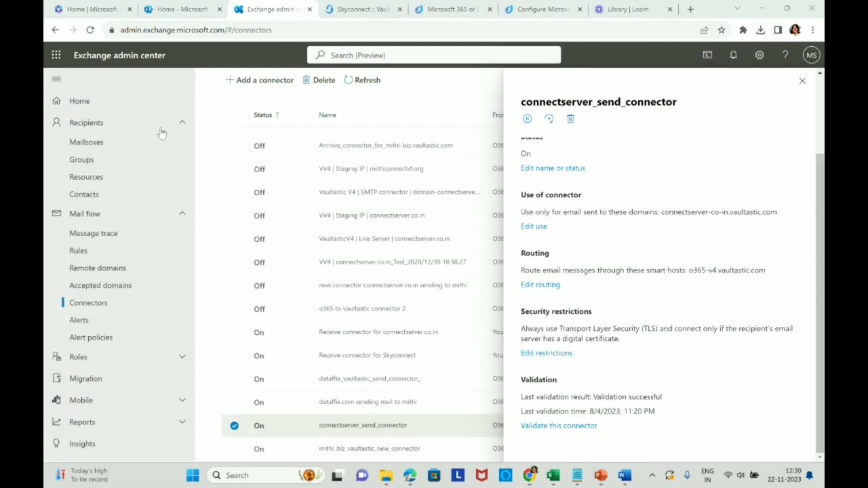Close the connector details panel

tap(802, 81)
